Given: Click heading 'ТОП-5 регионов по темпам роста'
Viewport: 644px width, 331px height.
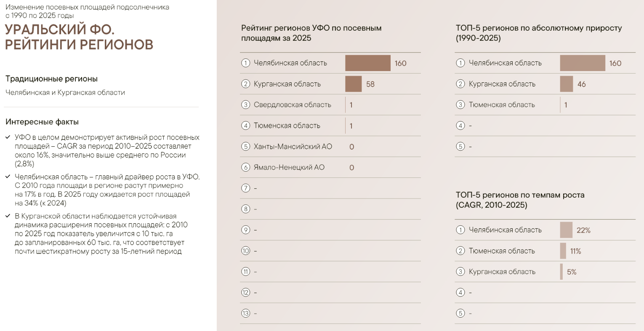Looking at the screenshot, I should (520, 200).
